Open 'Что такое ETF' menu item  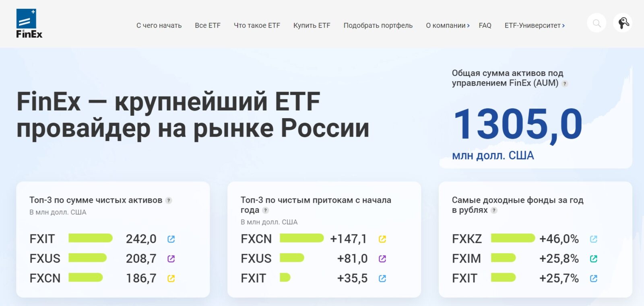tap(257, 25)
